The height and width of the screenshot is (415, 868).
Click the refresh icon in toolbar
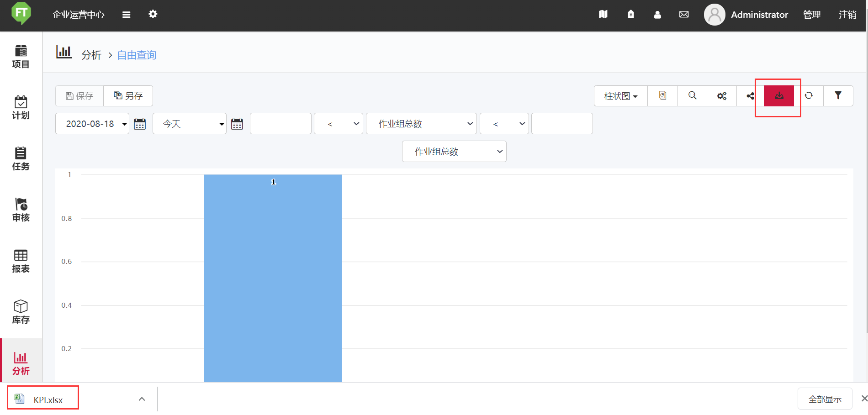[x=809, y=96]
